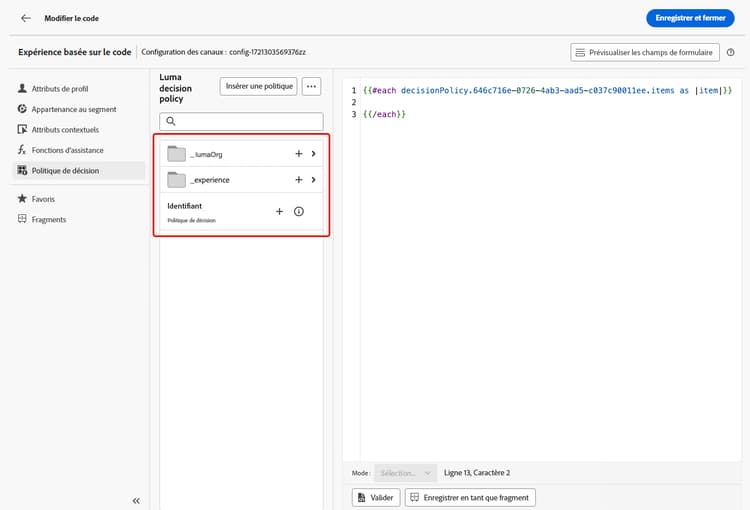Open the Mode Sélection dropdown
Image resolution: width=750 pixels, height=510 pixels.
405,473
